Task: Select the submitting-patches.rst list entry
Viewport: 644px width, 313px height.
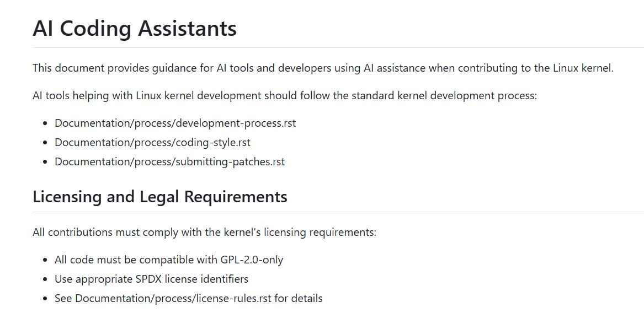Action: pos(169,161)
